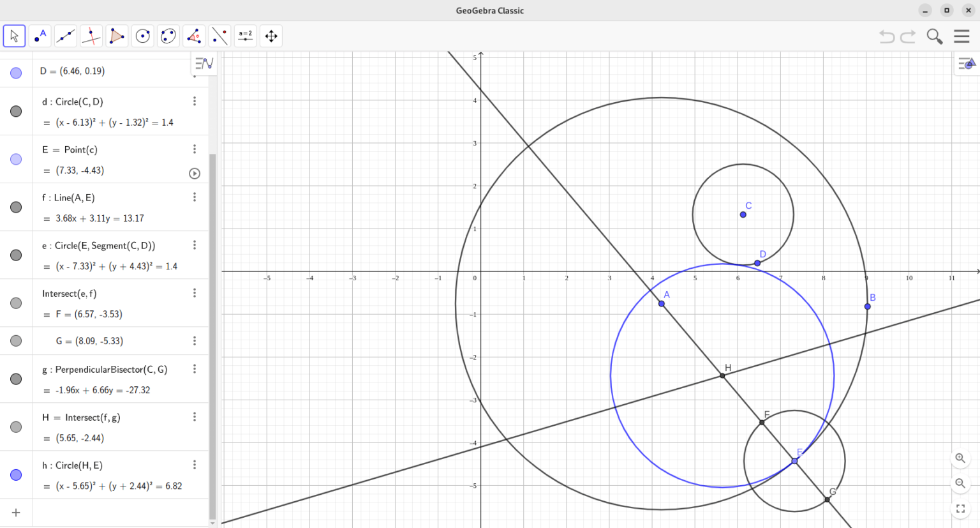
Task: Toggle visibility of point E
Action: click(x=16, y=159)
